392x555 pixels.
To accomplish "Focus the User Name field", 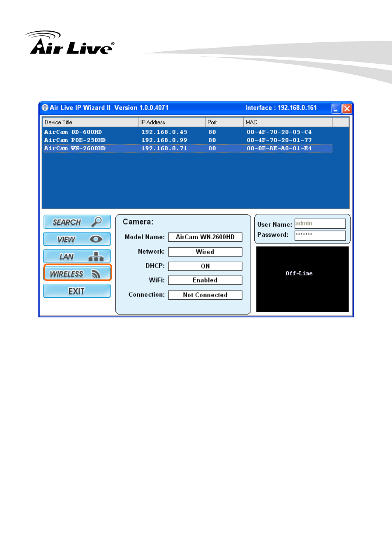I will coord(320,224).
